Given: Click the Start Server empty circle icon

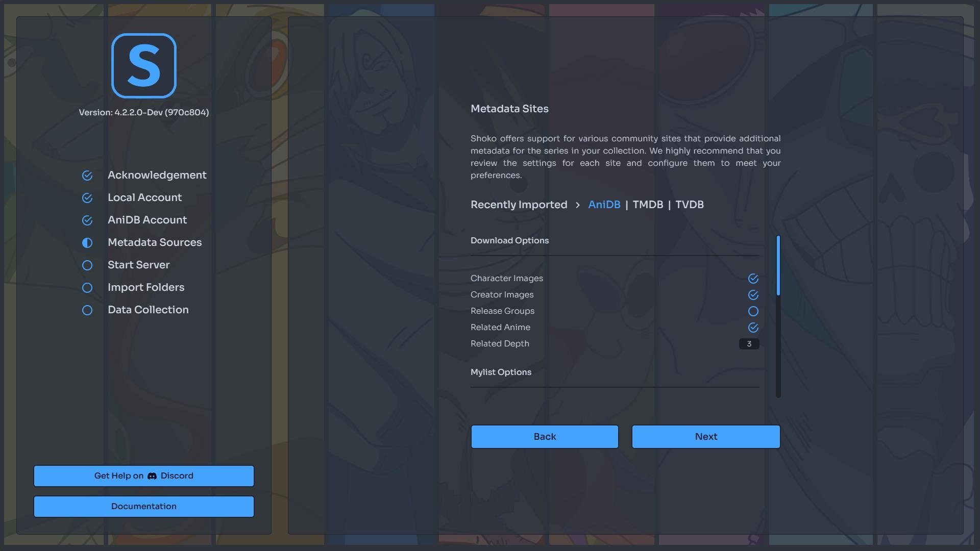Looking at the screenshot, I should (x=87, y=265).
